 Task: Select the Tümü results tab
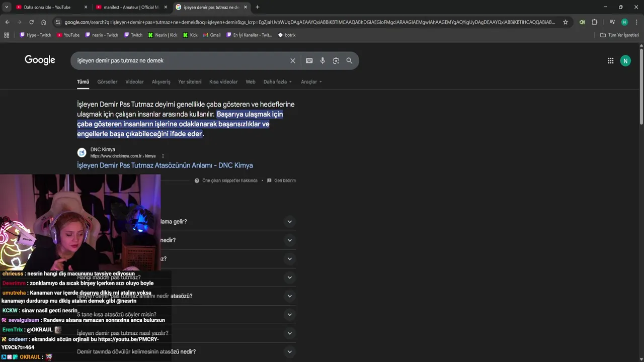point(83,82)
